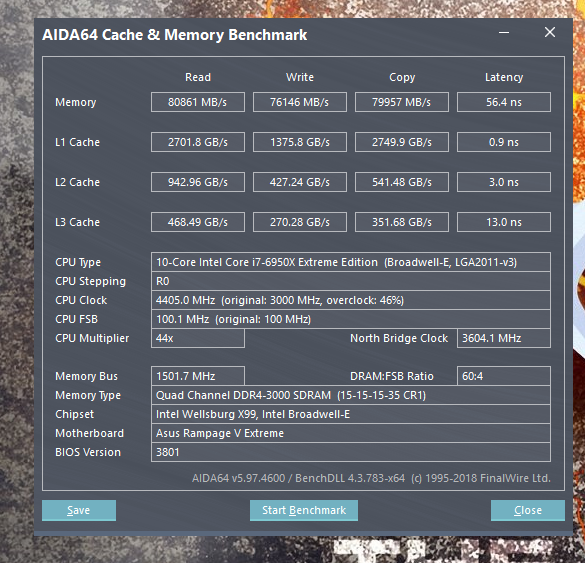Select Memory latency 56.4 ns
Screen dimensions: 585x563
pyautogui.click(x=504, y=102)
